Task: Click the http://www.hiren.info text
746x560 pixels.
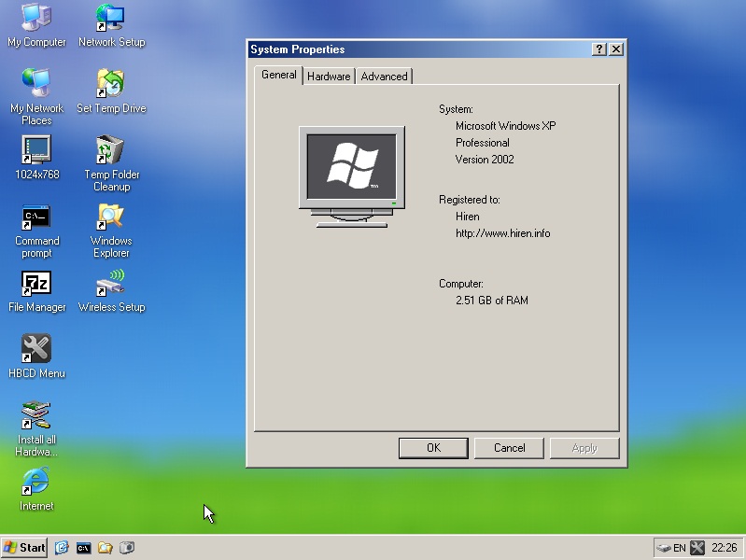Action: click(x=503, y=233)
